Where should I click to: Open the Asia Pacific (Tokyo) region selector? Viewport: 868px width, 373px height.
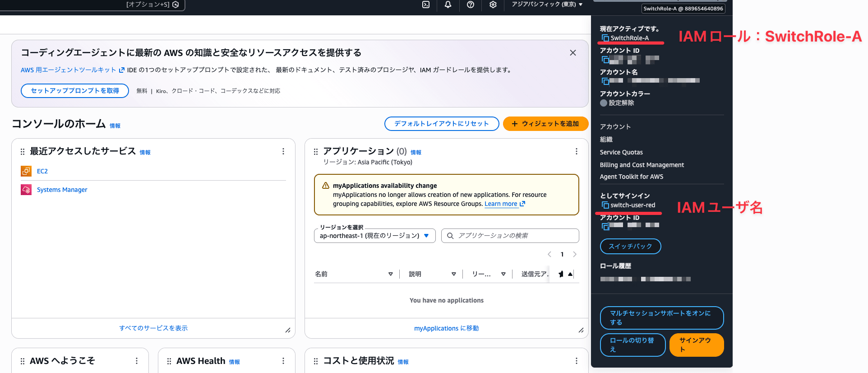pyautogui.click(x=547, y=5)
